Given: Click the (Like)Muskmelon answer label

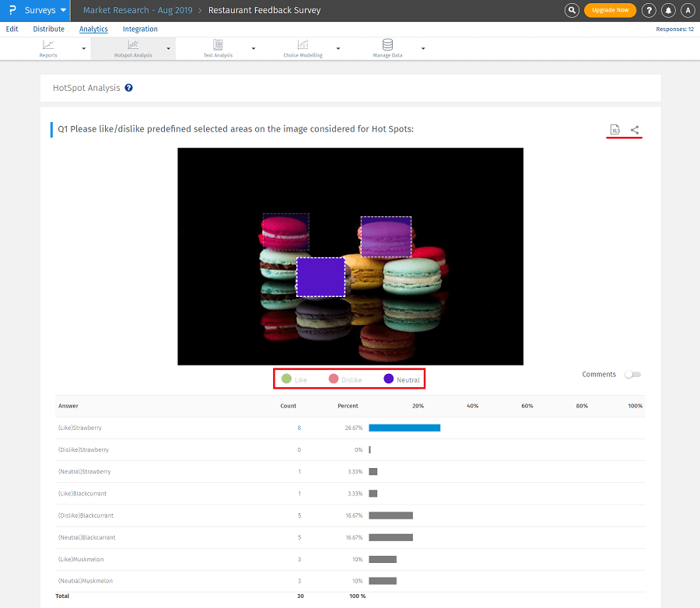Looking at the screenshot, I should pyautogui.click(x=81, y=559).
